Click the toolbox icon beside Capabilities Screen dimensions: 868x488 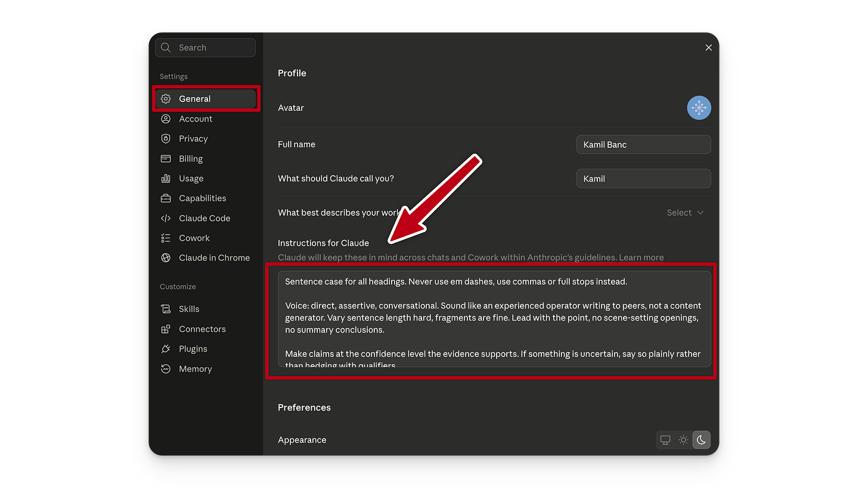[x=166, y=198]
